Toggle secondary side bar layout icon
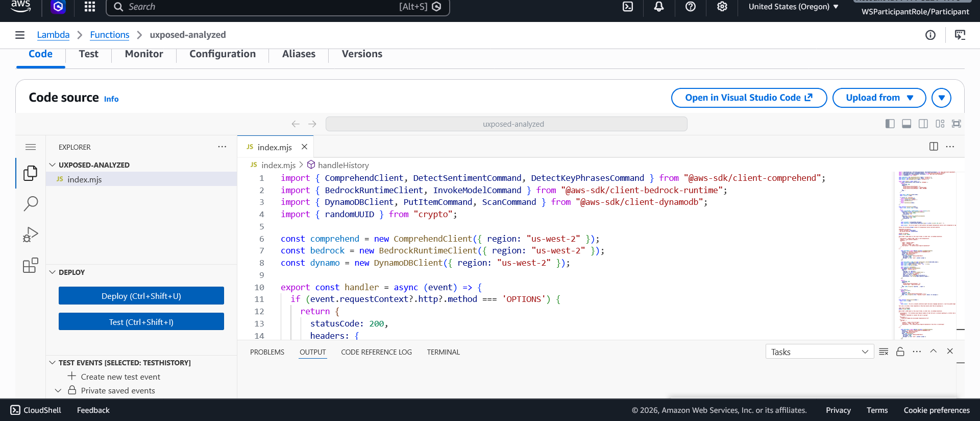The height and width of the screenshot is (421, 980). 923,124
